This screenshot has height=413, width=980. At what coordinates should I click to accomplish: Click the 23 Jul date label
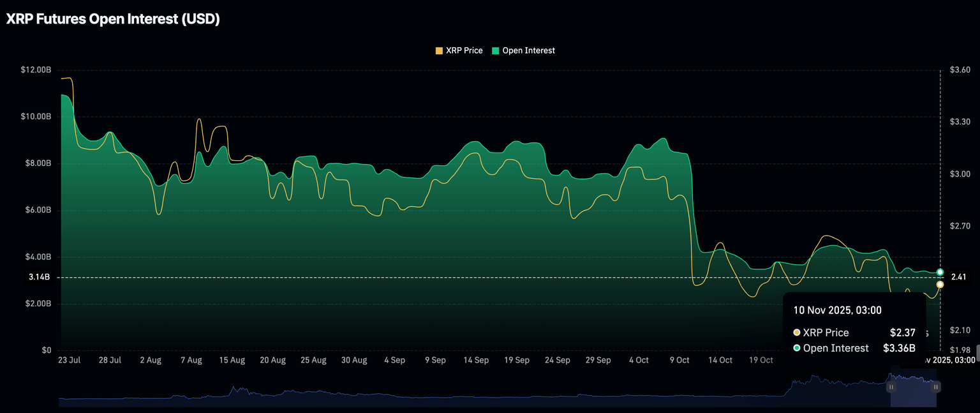point(69,360)
